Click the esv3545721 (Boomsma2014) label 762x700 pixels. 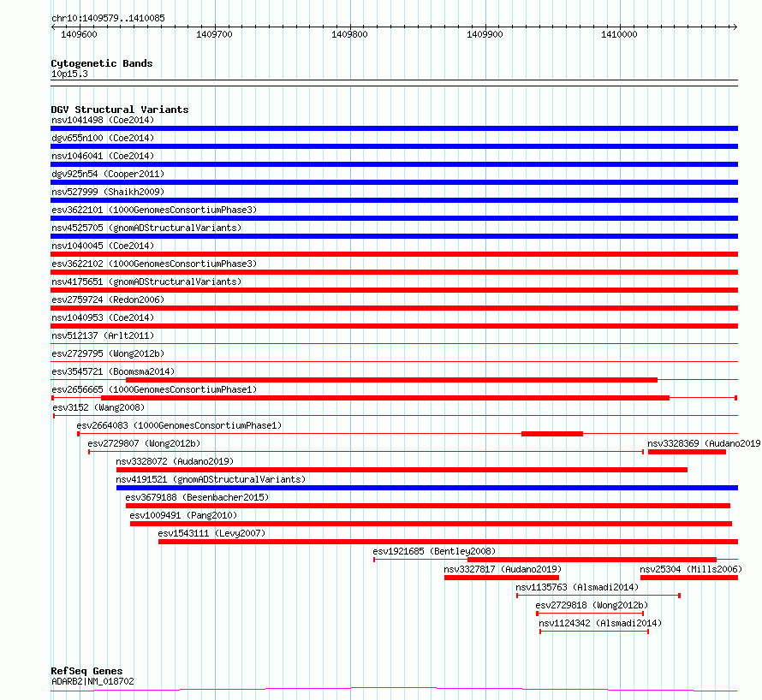coord(113,371)
